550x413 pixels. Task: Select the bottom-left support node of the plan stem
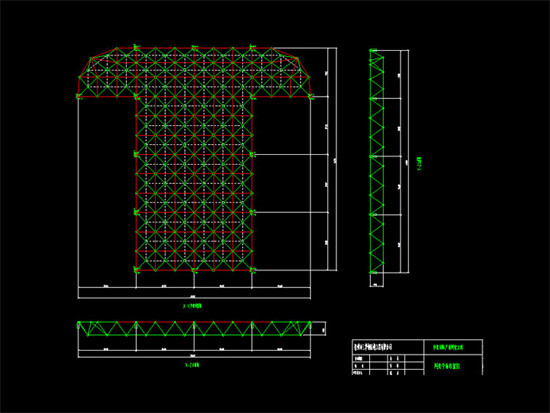(x=136, y=269)
